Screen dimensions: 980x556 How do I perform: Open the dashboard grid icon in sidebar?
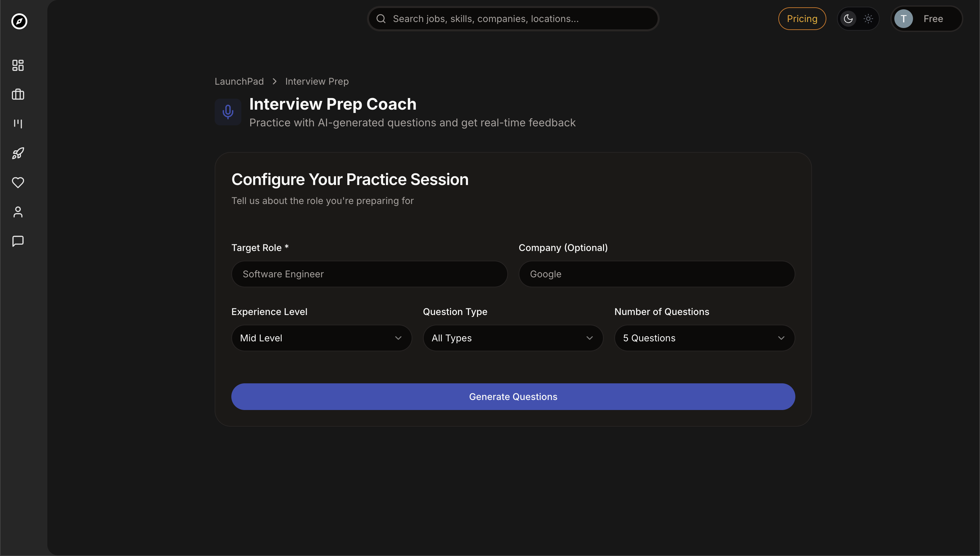tap(18, 65)
